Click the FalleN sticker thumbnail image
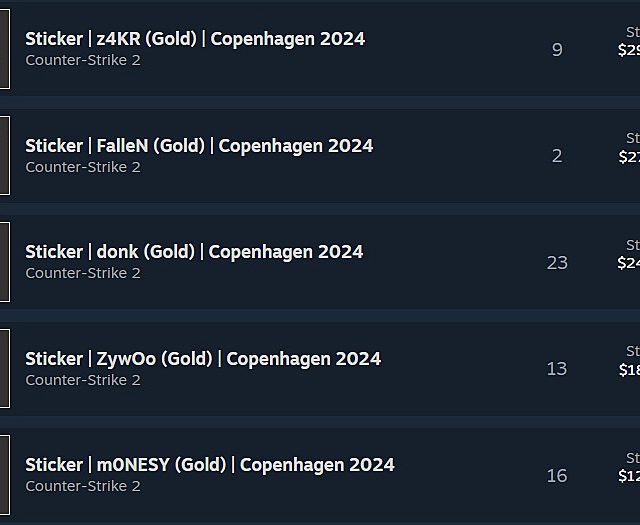Image resolution: width=640 pixels, height=525 pixels. 4,156
